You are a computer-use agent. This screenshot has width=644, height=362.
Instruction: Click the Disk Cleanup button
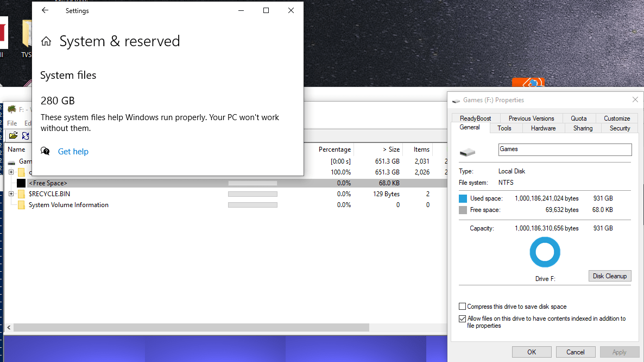click(609, 276)
